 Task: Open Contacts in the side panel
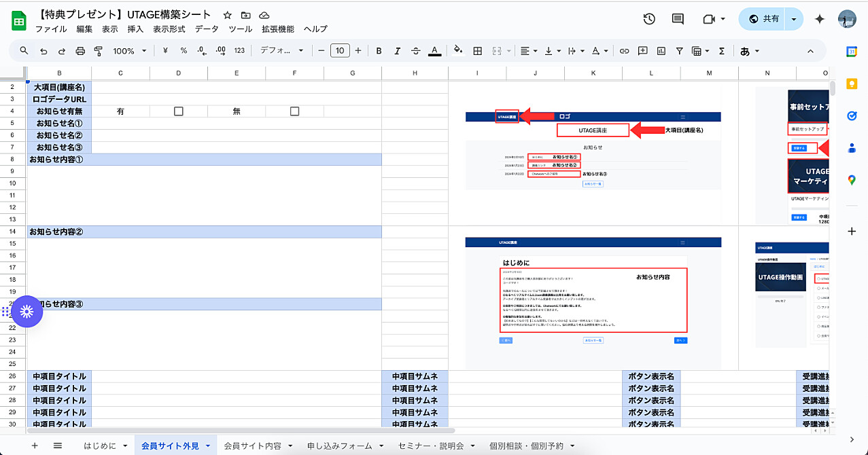tap(852, 147)
